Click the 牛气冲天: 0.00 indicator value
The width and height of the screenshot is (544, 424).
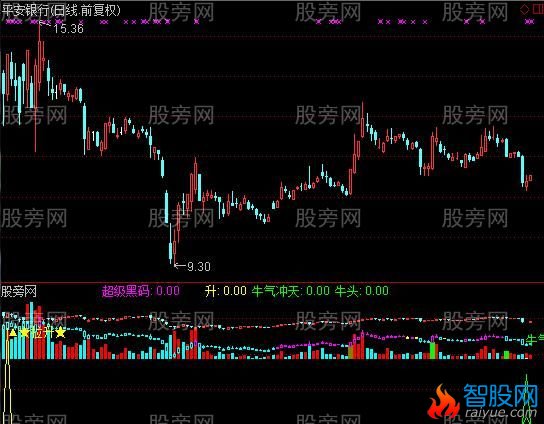pos(291,291)
